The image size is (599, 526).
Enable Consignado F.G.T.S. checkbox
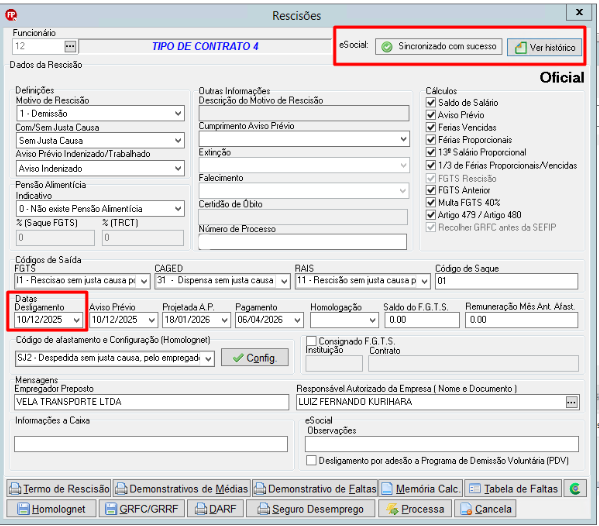(311, 341)
